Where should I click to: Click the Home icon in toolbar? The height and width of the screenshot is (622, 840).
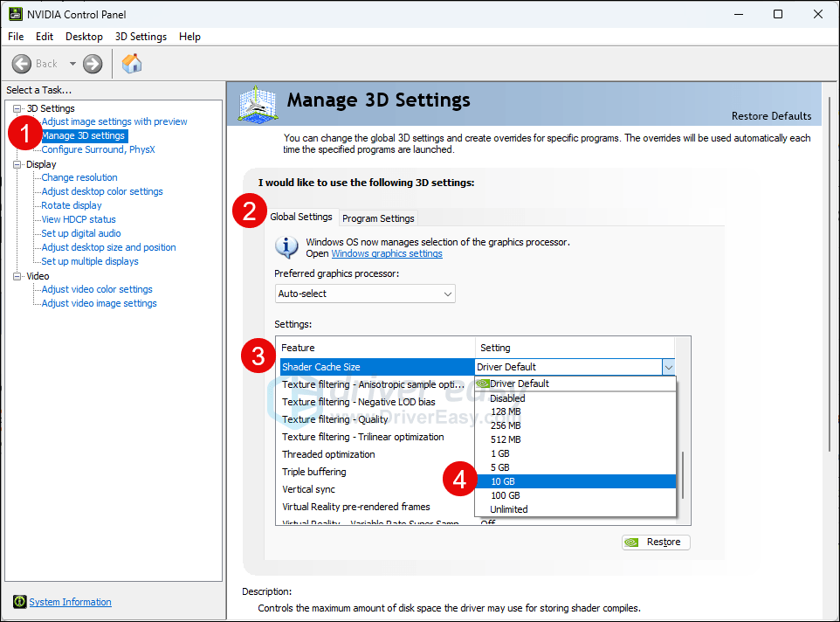click(x=132, y=64)
